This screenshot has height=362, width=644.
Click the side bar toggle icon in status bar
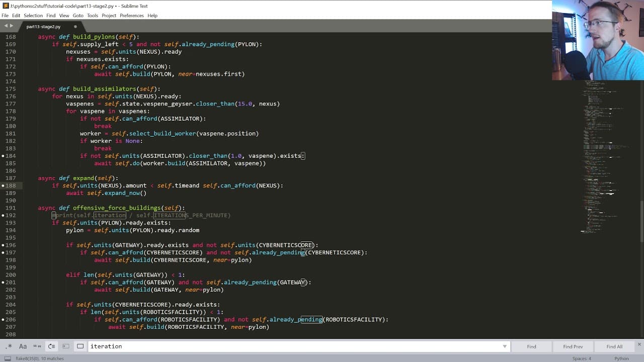point(7,358)
